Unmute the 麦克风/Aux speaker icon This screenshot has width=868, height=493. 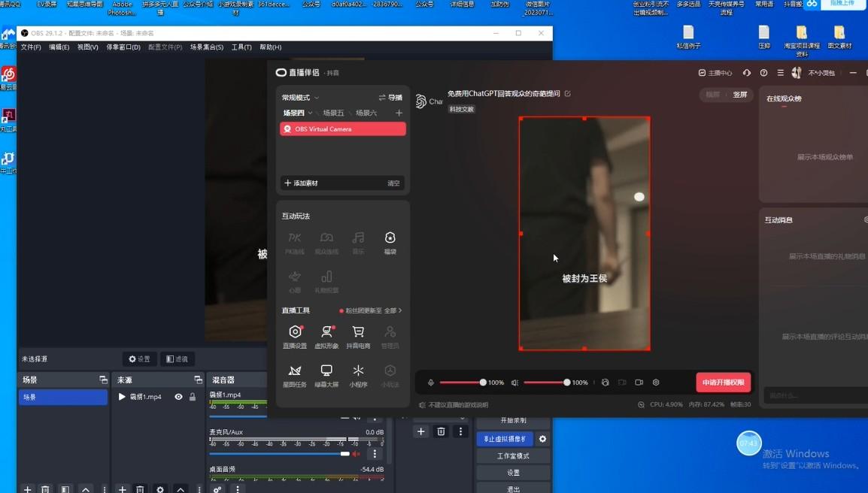coord(357,454)
